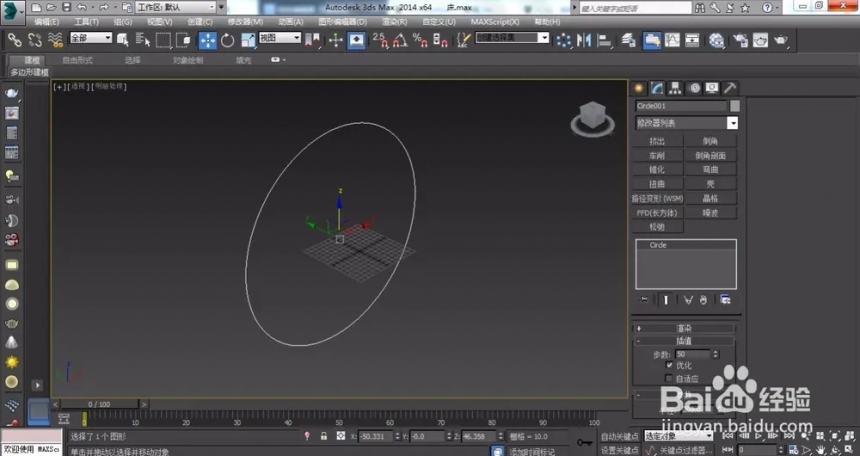Activate the Select and Uniform Scale tool

pos(248,40)
